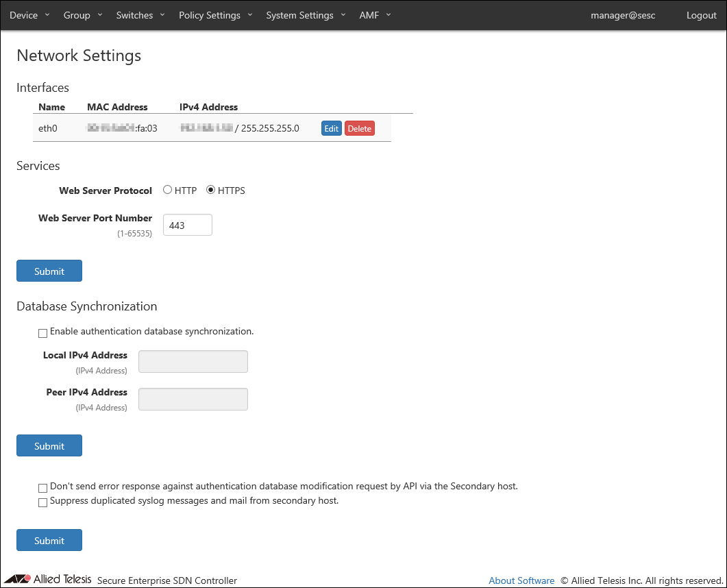Image resolution: width=727 pixels, height=588 pixels.
Task: Click the Web Server Port Number field
Action: pos(187,225)
